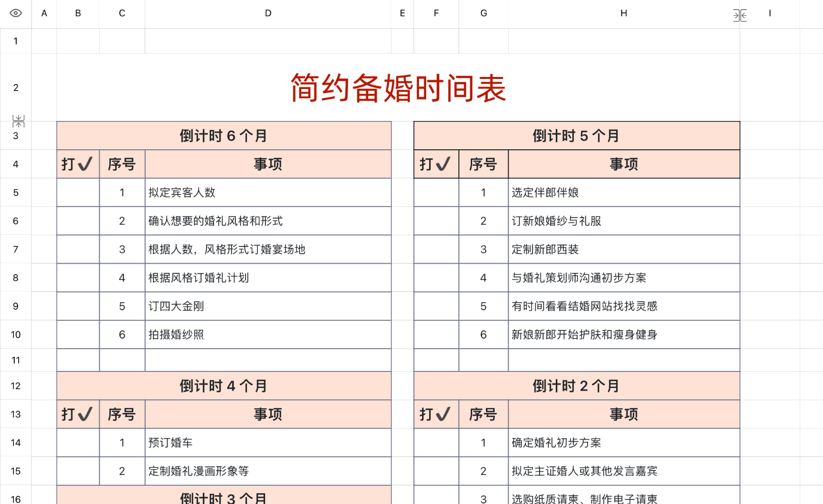Image resolution: width=823 pixels, height=504 pixels.
Task: Click the title 简约备婚时间表
Action: (398, 88)
